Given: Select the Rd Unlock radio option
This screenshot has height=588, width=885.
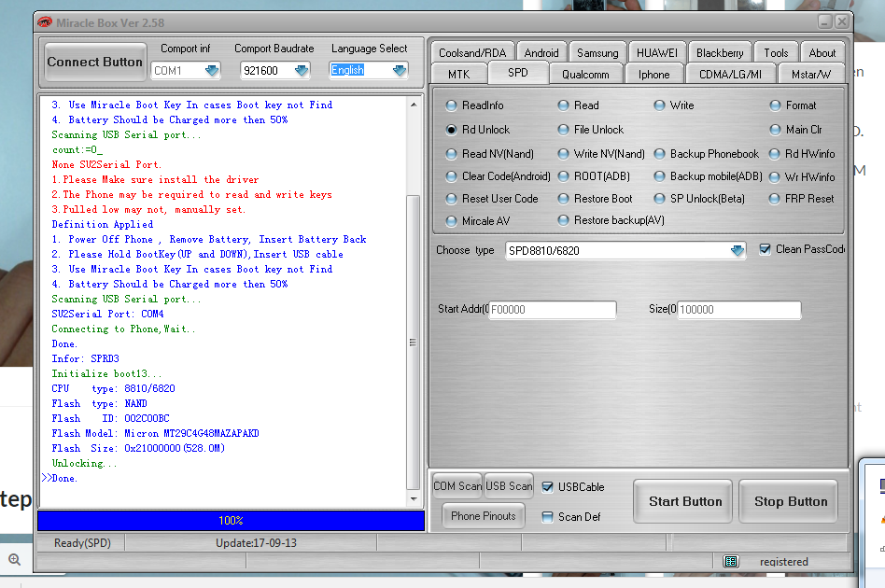Looking at the screenshot, I should point(477,130).
